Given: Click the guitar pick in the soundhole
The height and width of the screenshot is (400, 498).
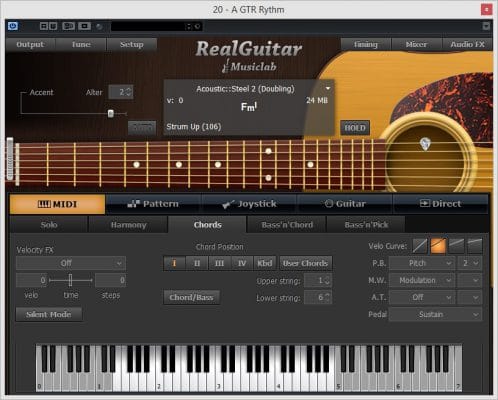Looking at the screenshot, I should [425, 144].
